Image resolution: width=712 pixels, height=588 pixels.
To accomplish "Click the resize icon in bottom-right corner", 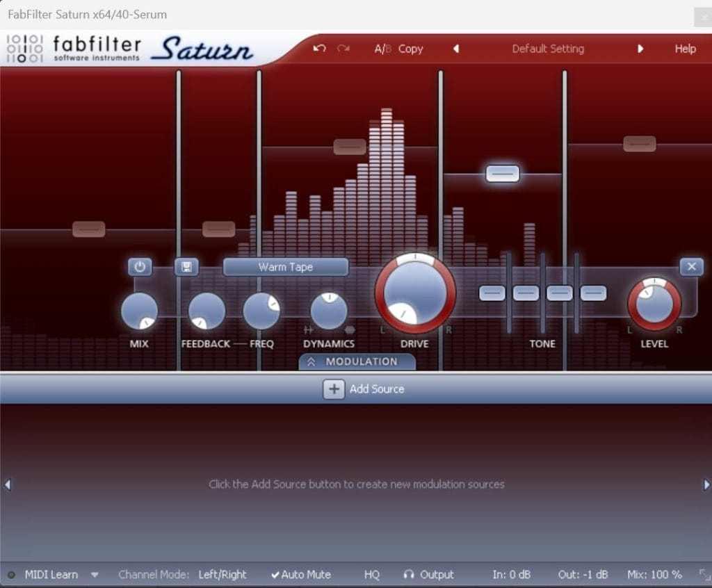I will pyautogui.click(x=704, y=575).
